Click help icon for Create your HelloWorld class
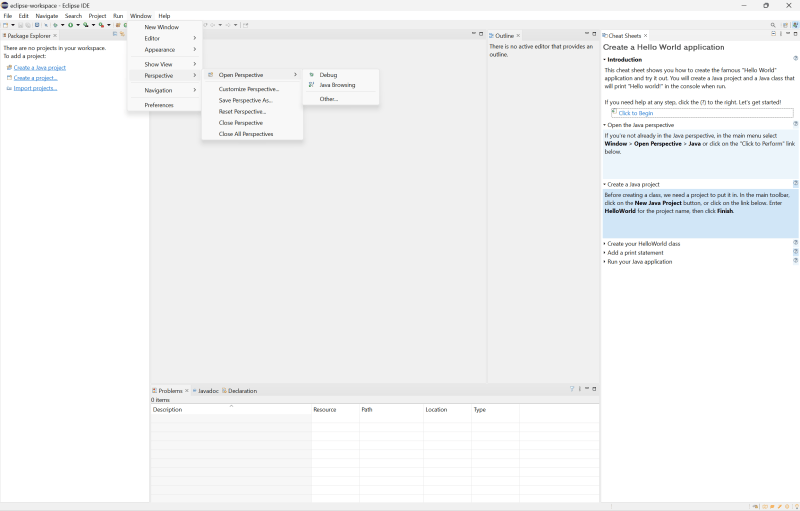 [795, 243]
